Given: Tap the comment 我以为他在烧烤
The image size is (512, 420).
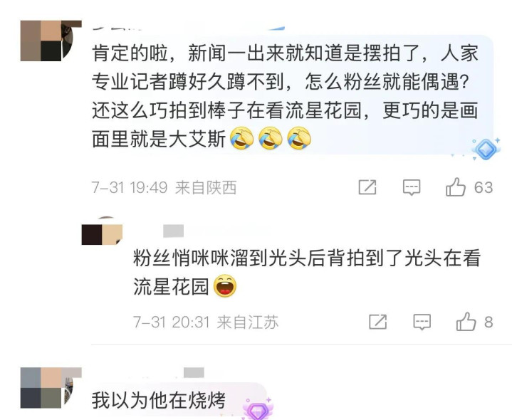Looking at the screenshot, I should click(x=159, y=400).
